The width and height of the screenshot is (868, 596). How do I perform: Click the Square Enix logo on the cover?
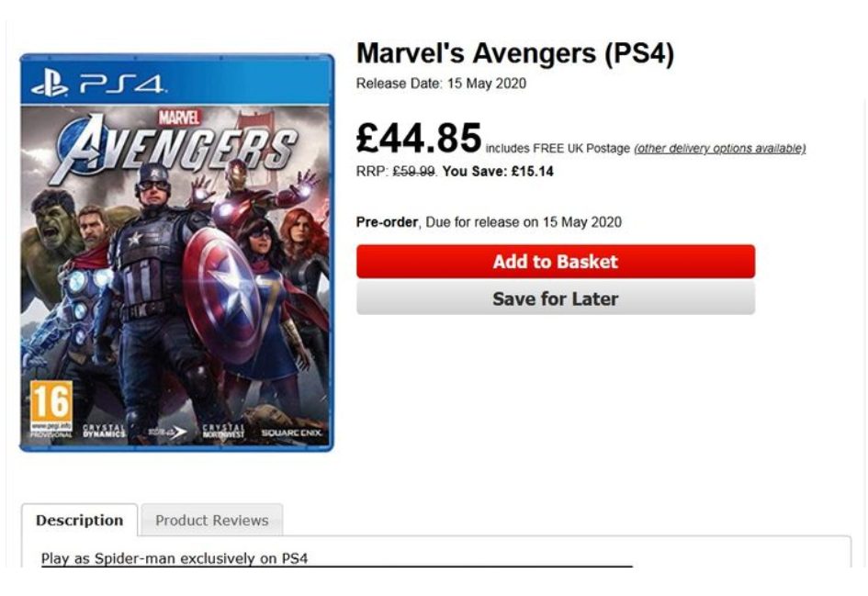tap(290, 432)
